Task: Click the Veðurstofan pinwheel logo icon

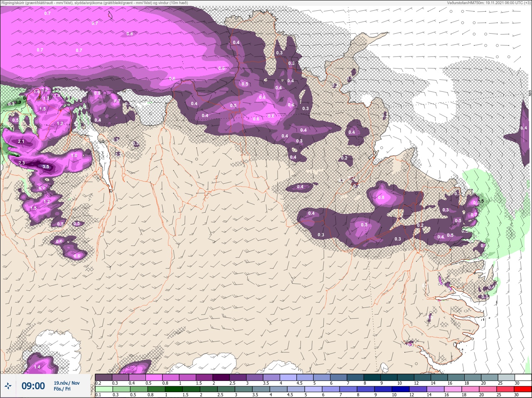Action: click(8, 386)
